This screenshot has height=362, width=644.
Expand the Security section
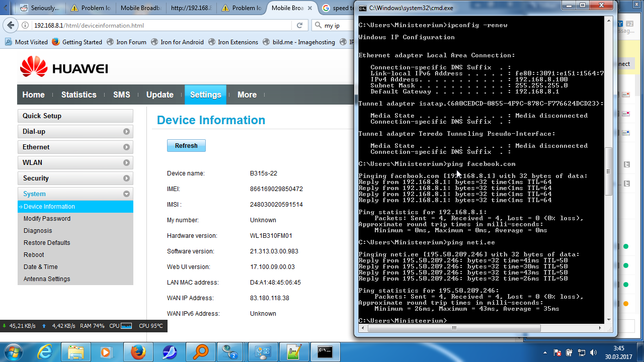75,178
